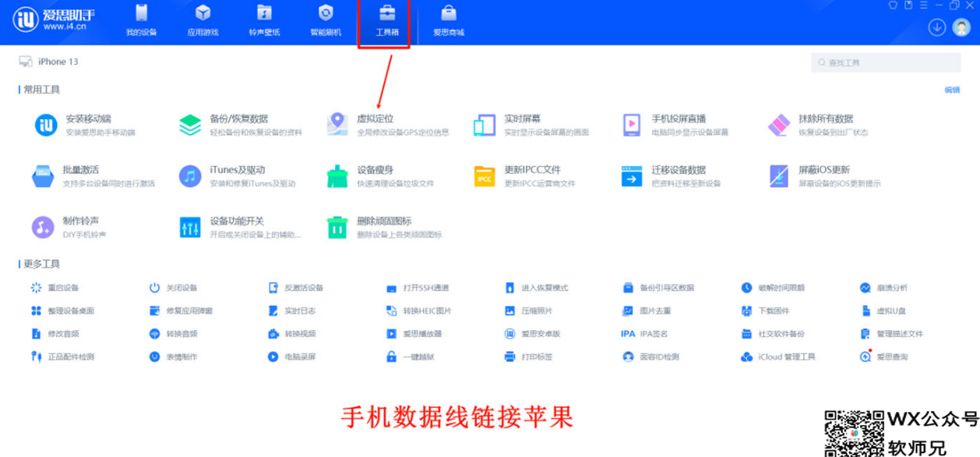This screenshot has height=457, width=980.
Task: Click 重启设备 in more tools
Action: click(x=55, y=288)
